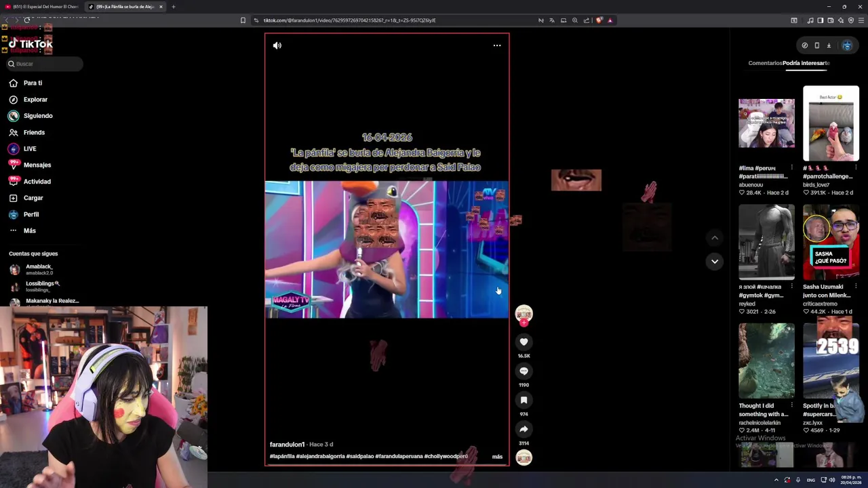Viewport: 868px width, 488px height.
Task: Open Cargar upload page
Action: [33, 198]
